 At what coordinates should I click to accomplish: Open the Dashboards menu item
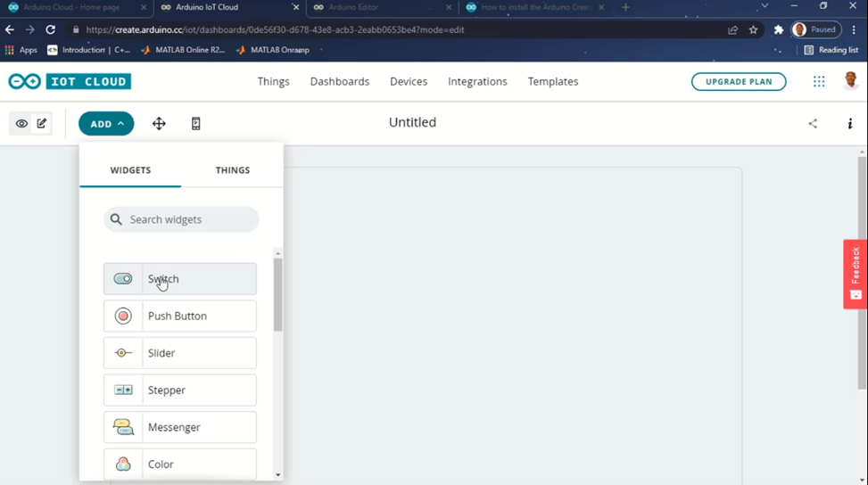(x=339, y=81)
